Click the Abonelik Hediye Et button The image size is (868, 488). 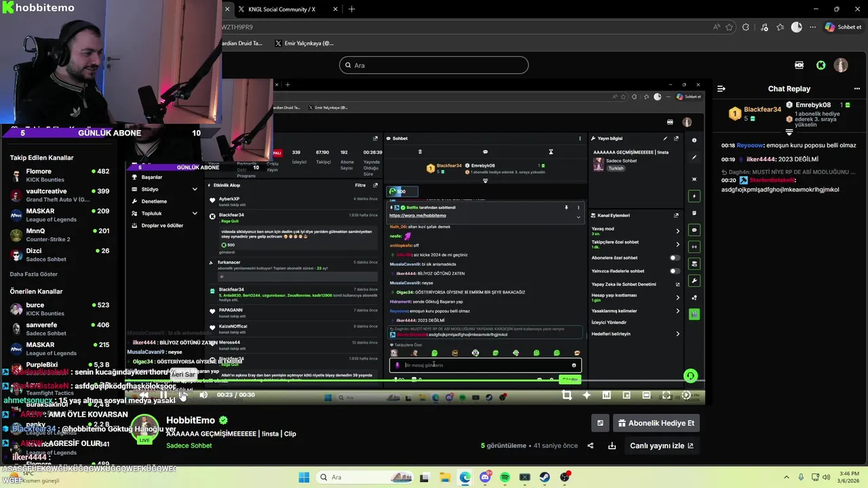click(656, 423)
